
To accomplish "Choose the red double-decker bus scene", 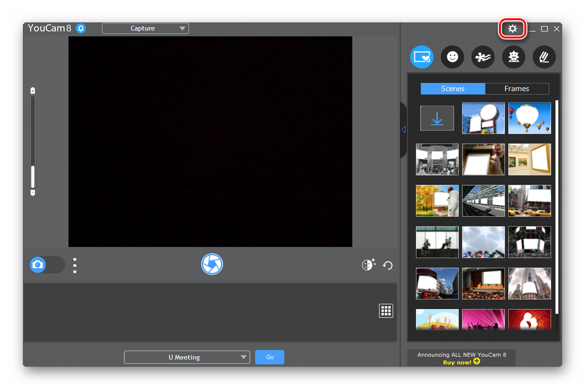I will [x=437, y=284].
